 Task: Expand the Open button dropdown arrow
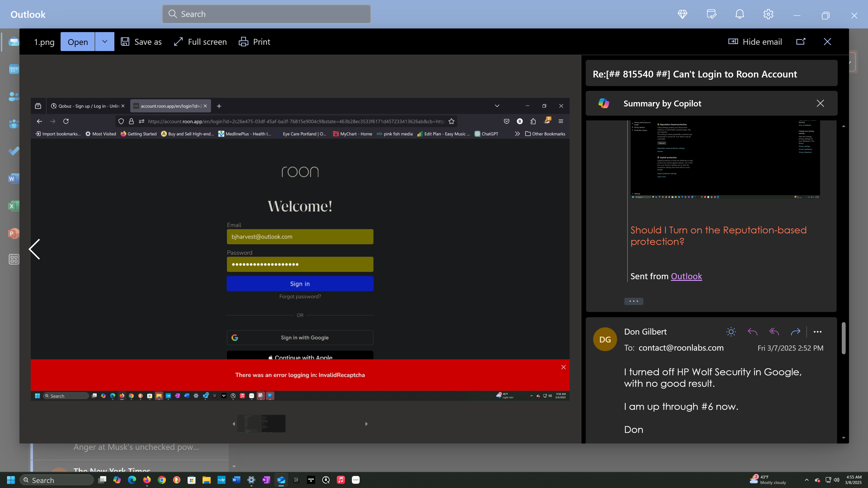coord(104,41)
